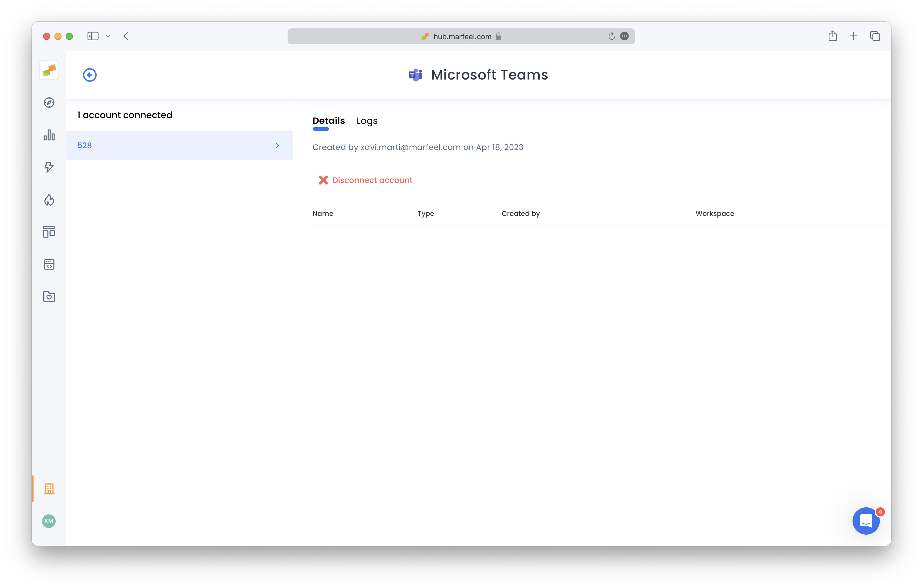The image size is (923, 588).
Task: Open the Intercom chat bubble with notification badge
Action: point(866,521)
